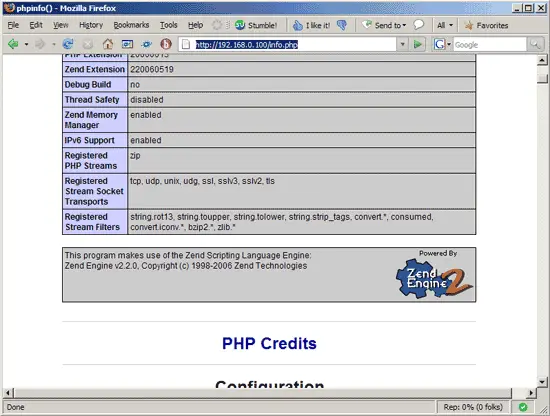Click the zip streams value

click(135, 155)
